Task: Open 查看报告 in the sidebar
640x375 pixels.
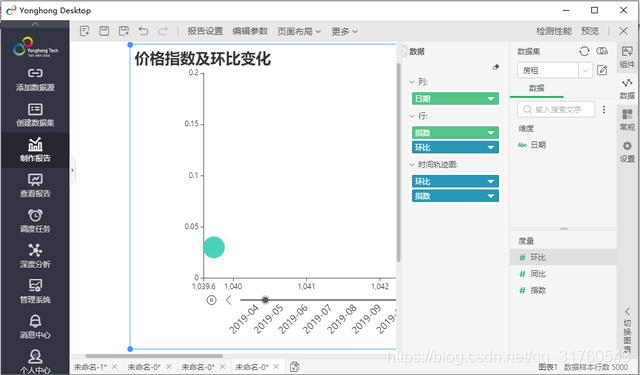Action: click(x=35, y=186)
